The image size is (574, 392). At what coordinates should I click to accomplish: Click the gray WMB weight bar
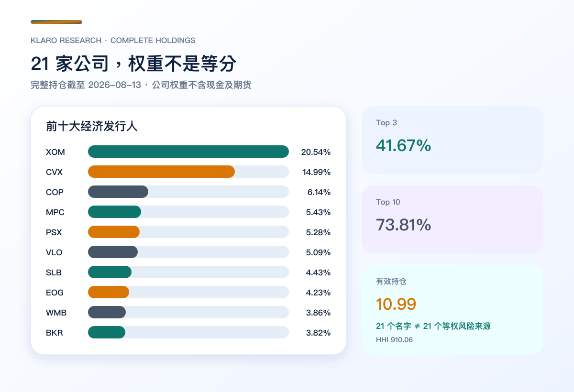(107, 312)
